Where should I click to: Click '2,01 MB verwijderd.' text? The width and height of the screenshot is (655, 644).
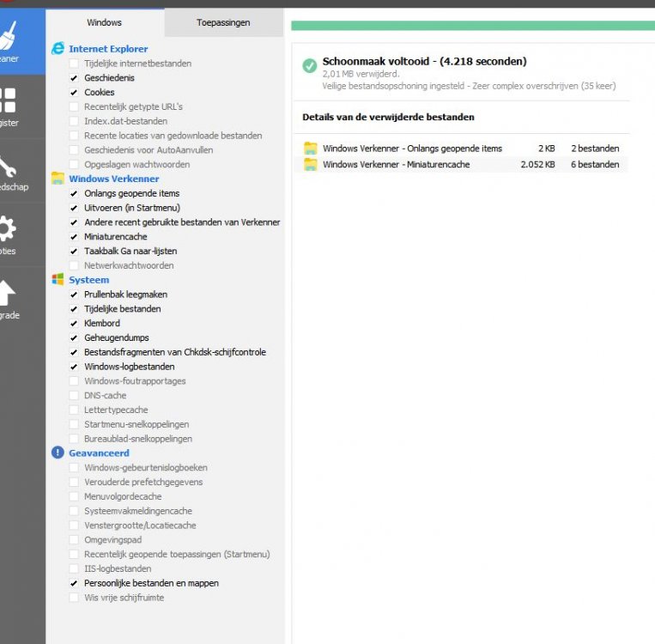tap(361, 74)
